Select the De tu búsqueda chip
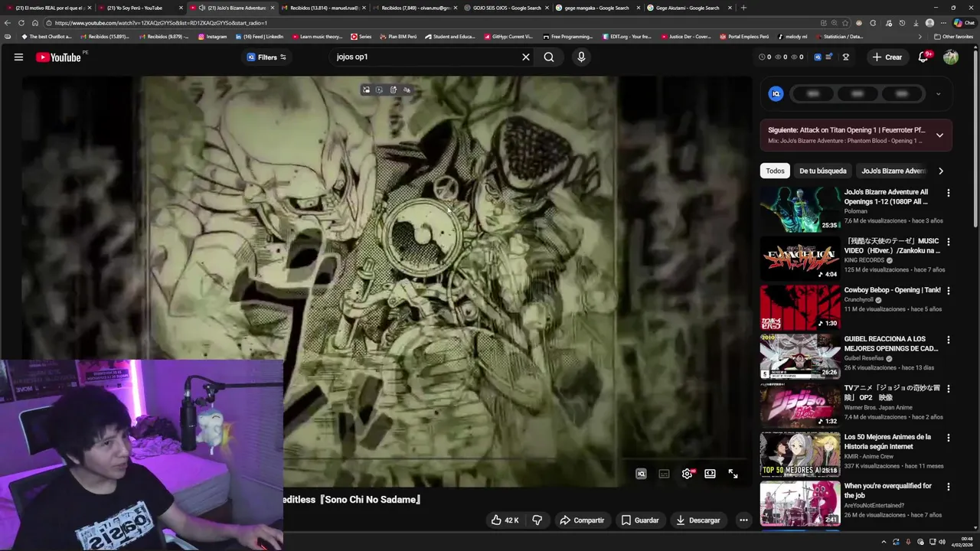The width and height of the screenshot is (980, 551). [822, 171]
